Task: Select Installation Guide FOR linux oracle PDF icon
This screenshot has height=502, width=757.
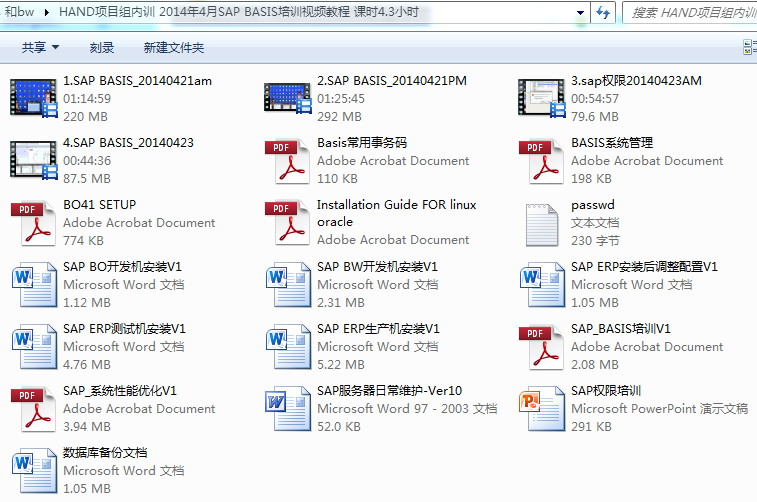Action: coord(287,223)
